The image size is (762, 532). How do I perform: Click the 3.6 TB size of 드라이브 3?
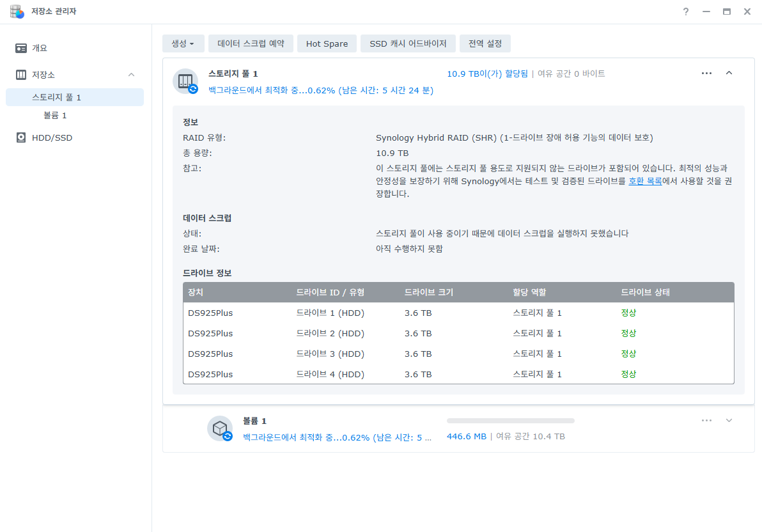tap(418, 354)
